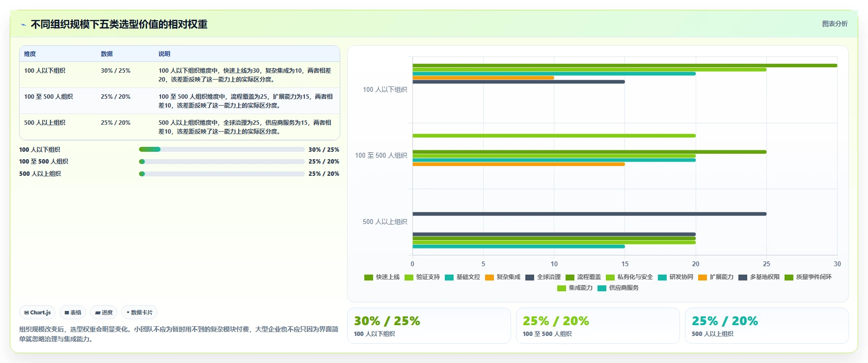Click the dark green bar reaching 30

click(x=624, y=65)
